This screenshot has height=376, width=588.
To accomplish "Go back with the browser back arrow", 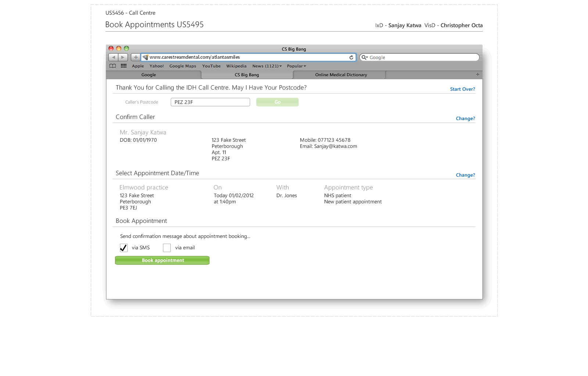I will 113,57.
